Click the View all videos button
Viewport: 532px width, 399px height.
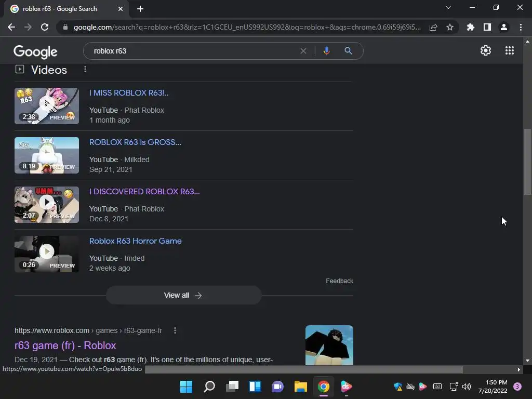tap(183, 295)
